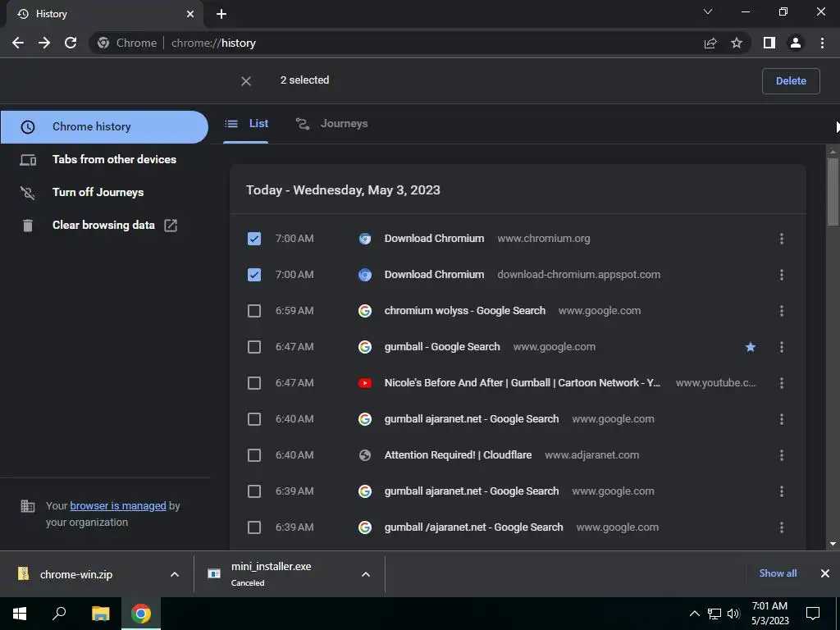Click the scrollbar down arrow

tap(833, 544)
